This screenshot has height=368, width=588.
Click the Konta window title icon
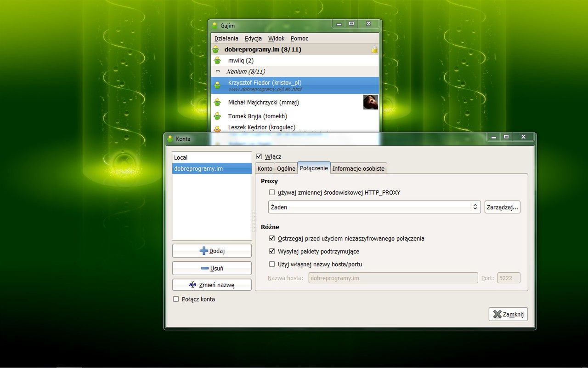click(x=170, y=139)
